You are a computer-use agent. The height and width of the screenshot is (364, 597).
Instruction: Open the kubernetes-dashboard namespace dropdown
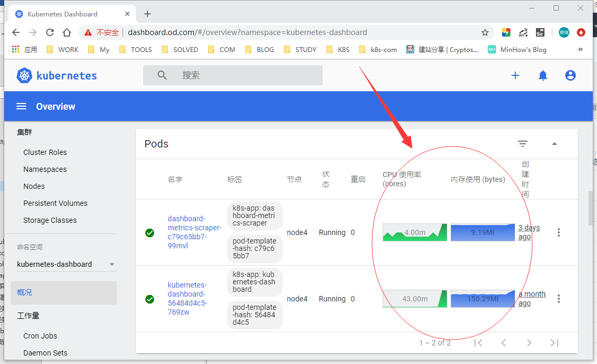point(66,264)
